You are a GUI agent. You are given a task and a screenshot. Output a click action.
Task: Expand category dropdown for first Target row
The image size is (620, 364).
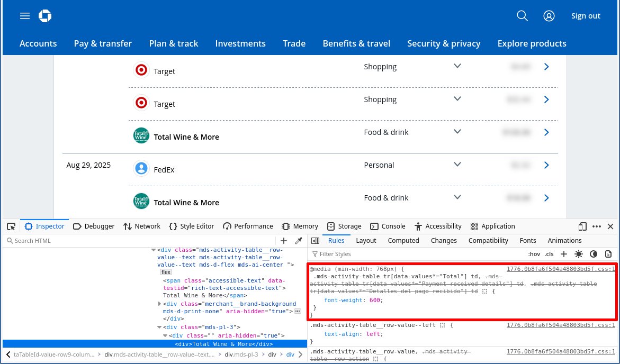tap(457, 66)
